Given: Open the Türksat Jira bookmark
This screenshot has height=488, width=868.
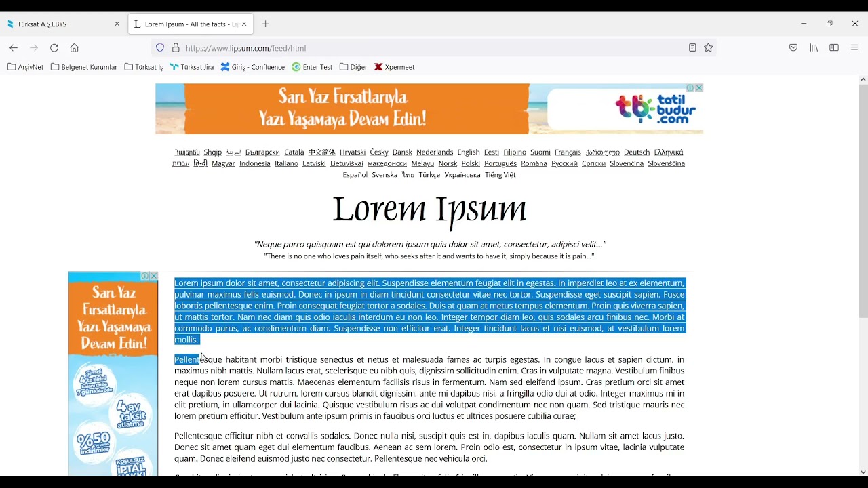Looking at the screenshot, I should (x=192, y=67).
